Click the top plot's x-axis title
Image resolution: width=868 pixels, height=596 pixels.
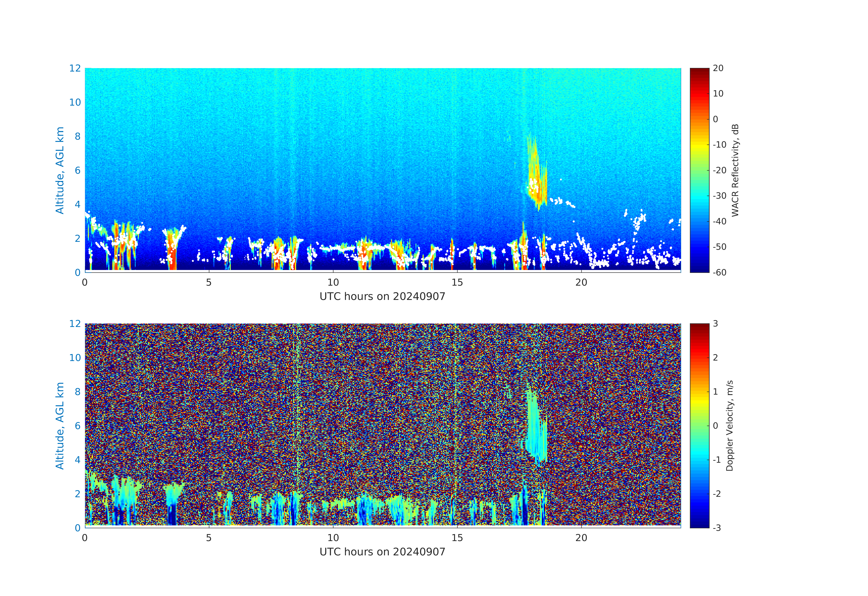click(x=382, y=296)
